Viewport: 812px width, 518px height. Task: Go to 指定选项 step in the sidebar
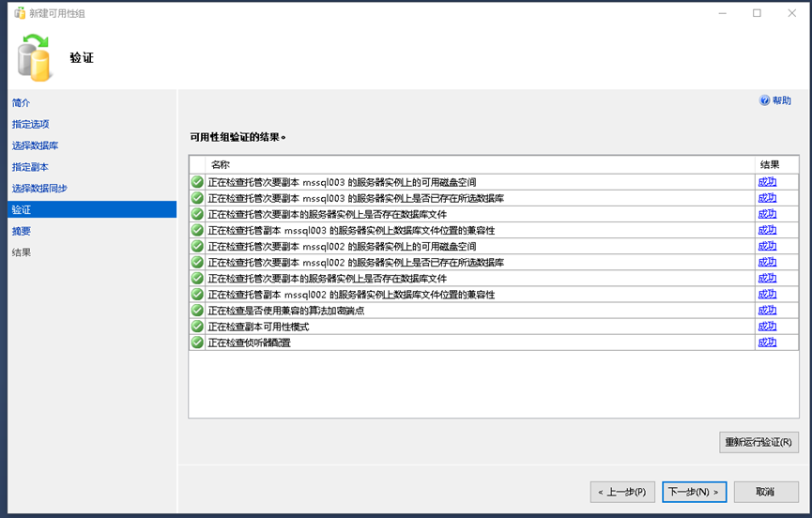pos(31,124)
